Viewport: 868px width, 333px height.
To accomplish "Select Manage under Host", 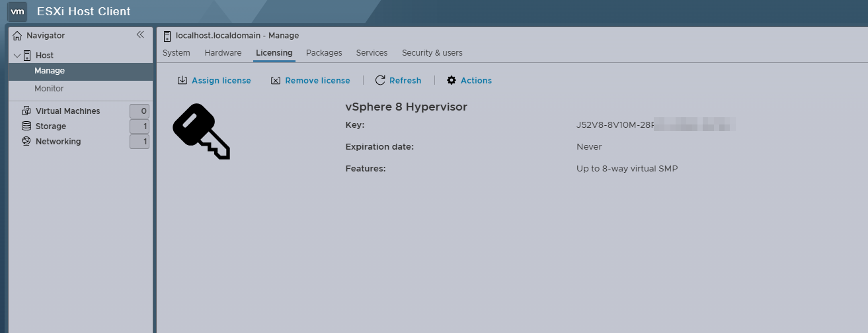I will pyautogui.click(x=50, y=71).
